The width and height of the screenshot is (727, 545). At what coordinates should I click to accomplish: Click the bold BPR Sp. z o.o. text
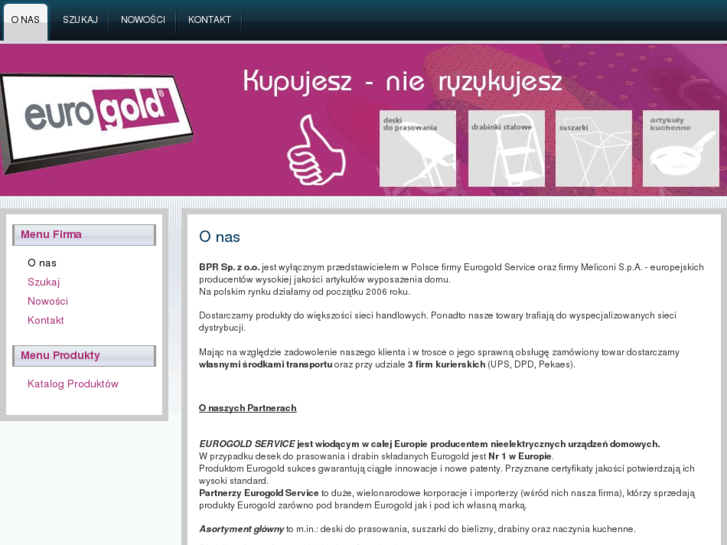tap(229, 267)
